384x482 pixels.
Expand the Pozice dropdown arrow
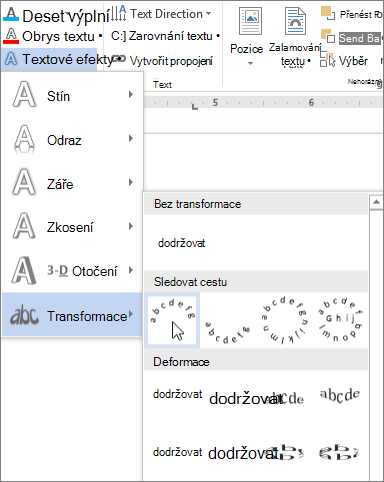point(250,63)
